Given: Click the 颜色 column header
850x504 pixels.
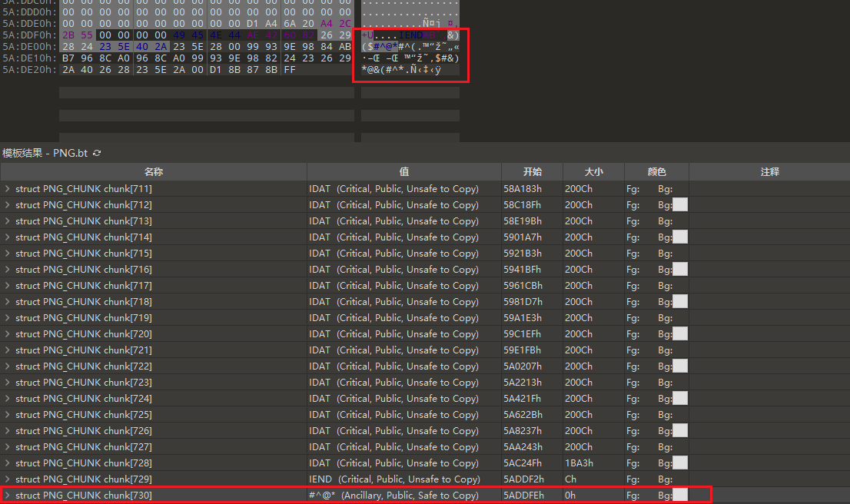Looking at the screenshot, I should (656, 172).
